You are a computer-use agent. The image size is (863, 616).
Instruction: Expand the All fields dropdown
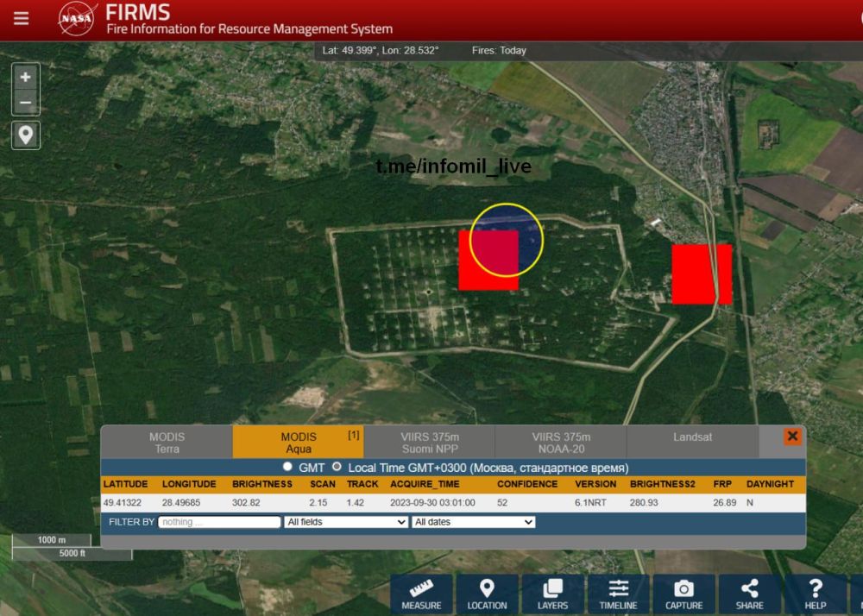coord(346,522)
